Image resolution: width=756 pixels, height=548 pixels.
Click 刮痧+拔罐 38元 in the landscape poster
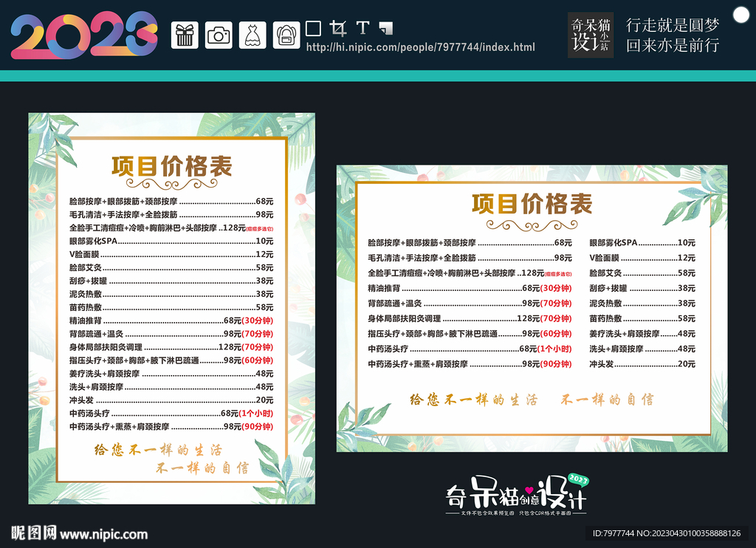642,289
